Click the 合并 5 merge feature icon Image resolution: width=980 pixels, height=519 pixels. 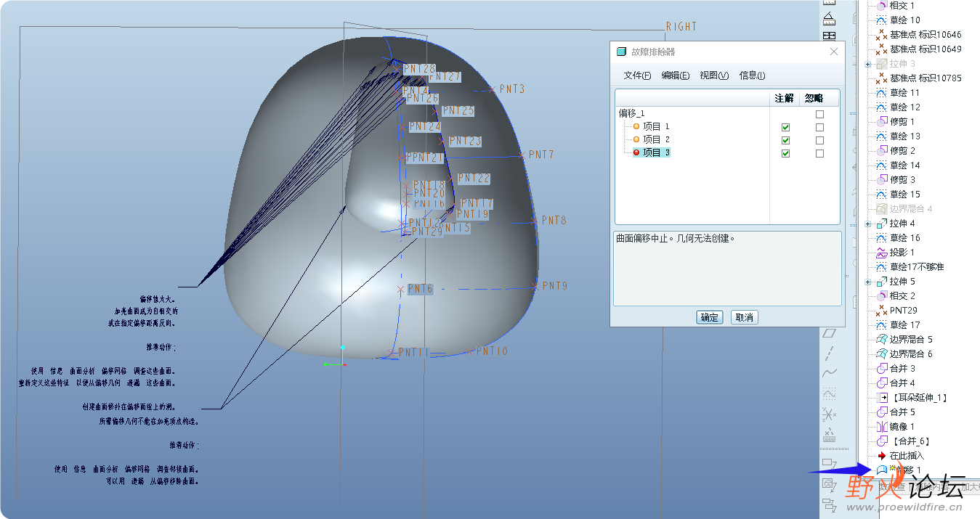coord(881,412)
